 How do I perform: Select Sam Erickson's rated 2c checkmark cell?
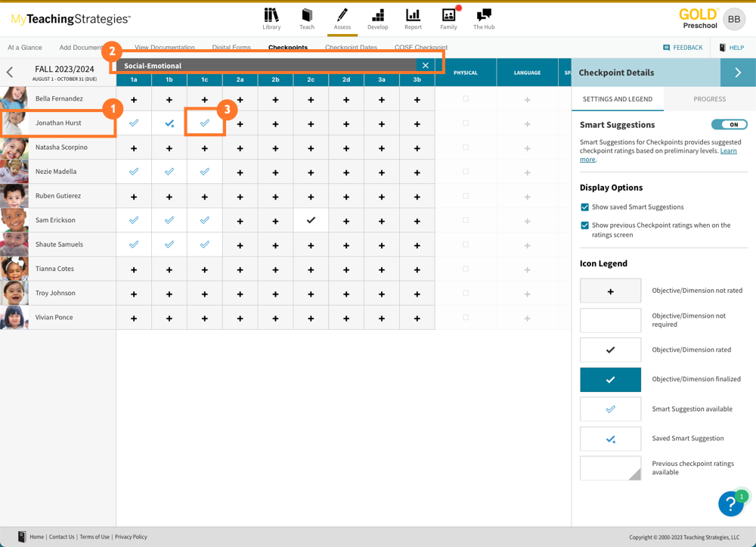tap(311, 220)
